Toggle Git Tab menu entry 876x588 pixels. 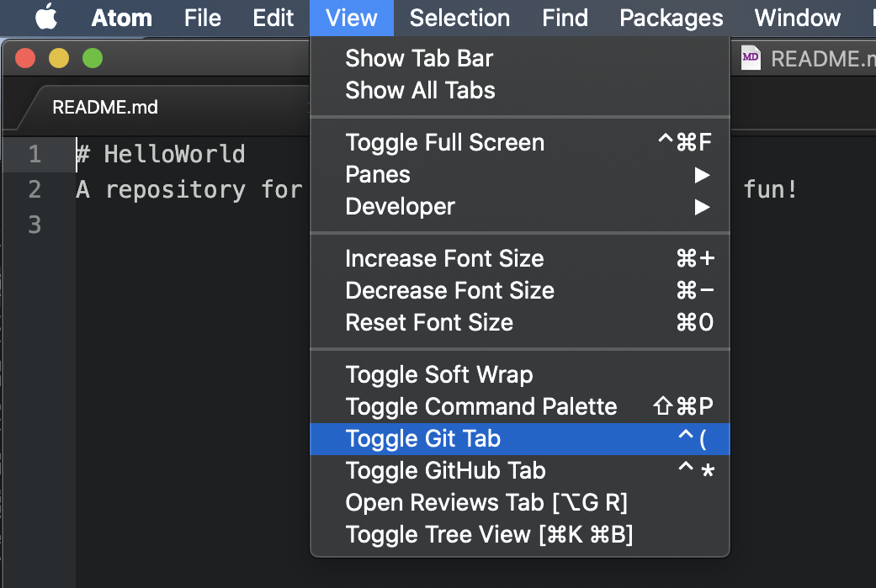coord(422,439)
